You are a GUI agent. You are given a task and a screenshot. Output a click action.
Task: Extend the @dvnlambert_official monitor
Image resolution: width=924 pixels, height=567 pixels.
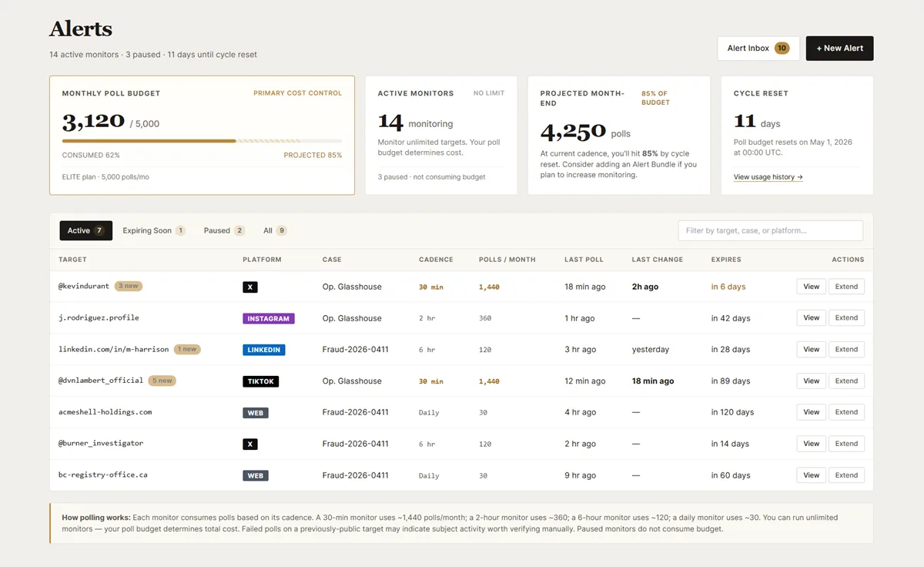tap(846, 381)
